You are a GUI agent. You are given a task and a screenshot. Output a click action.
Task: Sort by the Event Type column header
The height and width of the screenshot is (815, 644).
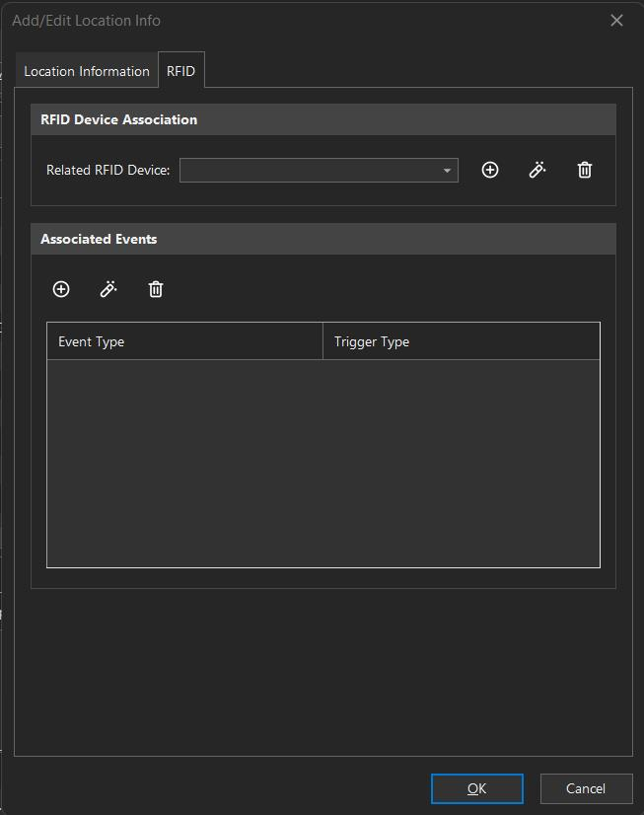(x=184, y=341)
